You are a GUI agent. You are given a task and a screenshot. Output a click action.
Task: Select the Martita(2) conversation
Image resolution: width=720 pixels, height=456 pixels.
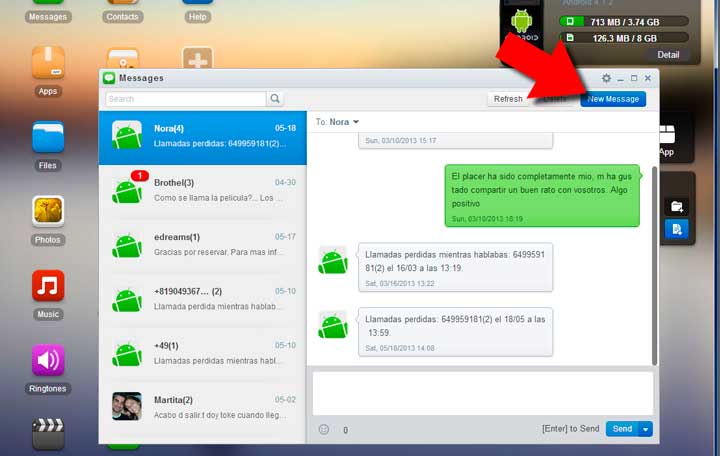pyautogui.click(x=202, y=408)
